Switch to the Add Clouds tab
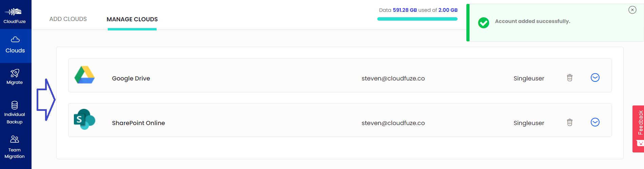The width and height of the screenshot is (644, 169). (x=68, y=19)
